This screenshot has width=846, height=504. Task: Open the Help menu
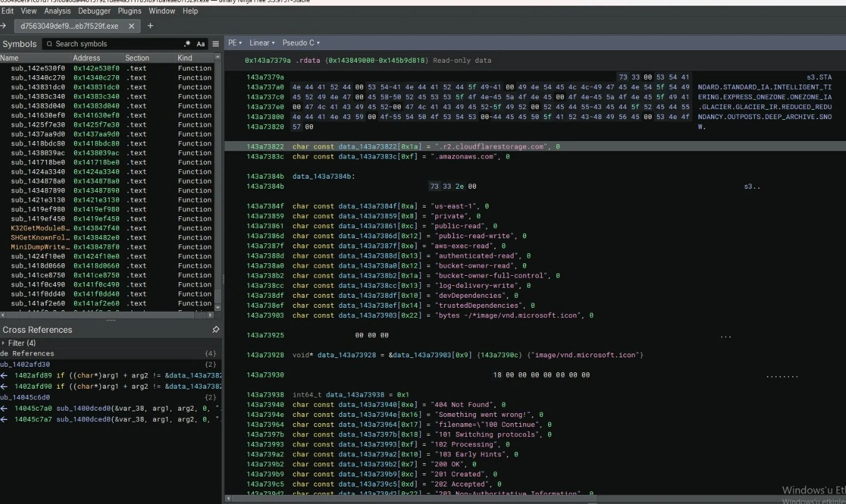[190, 11]
